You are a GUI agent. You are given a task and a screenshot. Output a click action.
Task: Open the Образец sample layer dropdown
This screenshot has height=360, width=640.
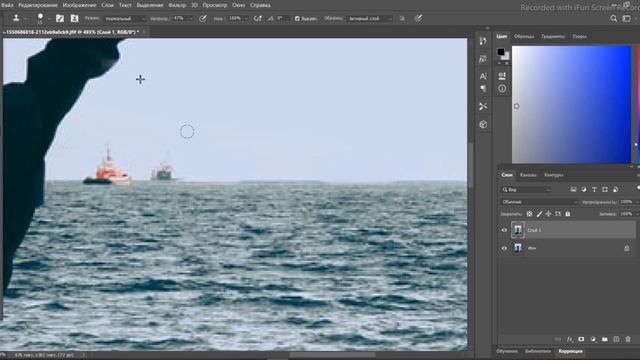pyautogui.click(x=369, y=19)
